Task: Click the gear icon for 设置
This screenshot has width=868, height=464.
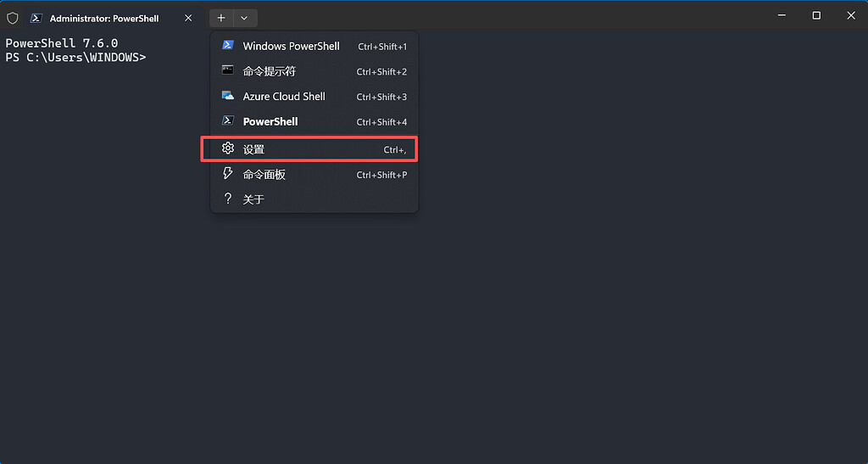Action: [227, 148]
